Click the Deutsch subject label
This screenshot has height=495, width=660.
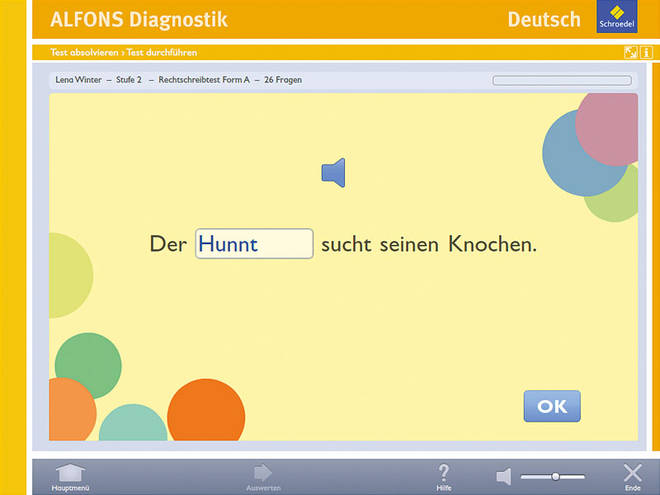[x=544, y=19]
